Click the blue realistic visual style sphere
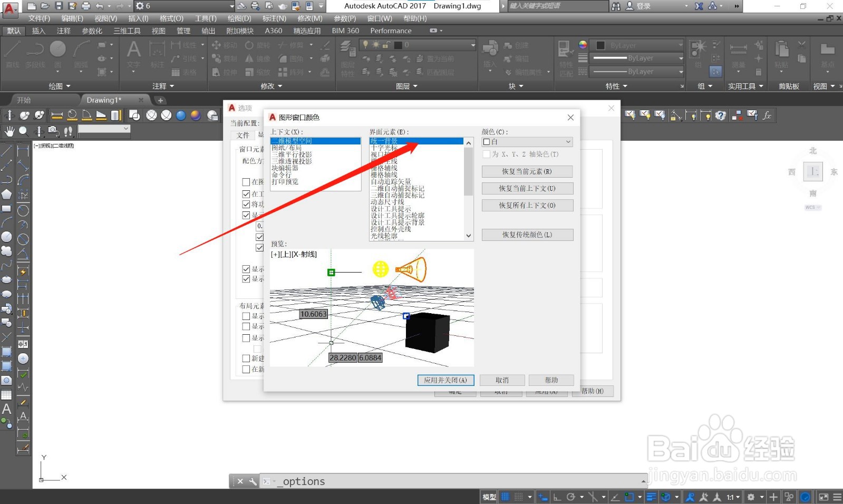The width and height of the screenshot is (843, 504). [x=181, y=115]
